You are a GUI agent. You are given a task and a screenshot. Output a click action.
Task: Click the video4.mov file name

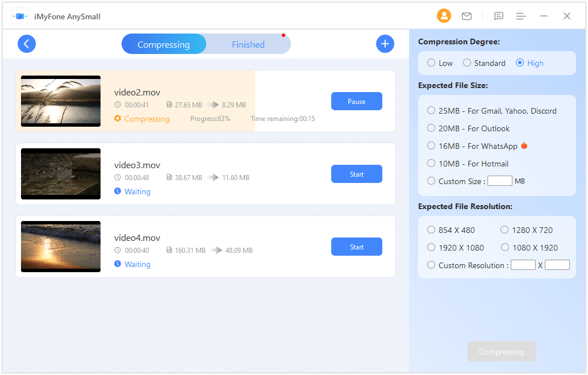point(137,238)
